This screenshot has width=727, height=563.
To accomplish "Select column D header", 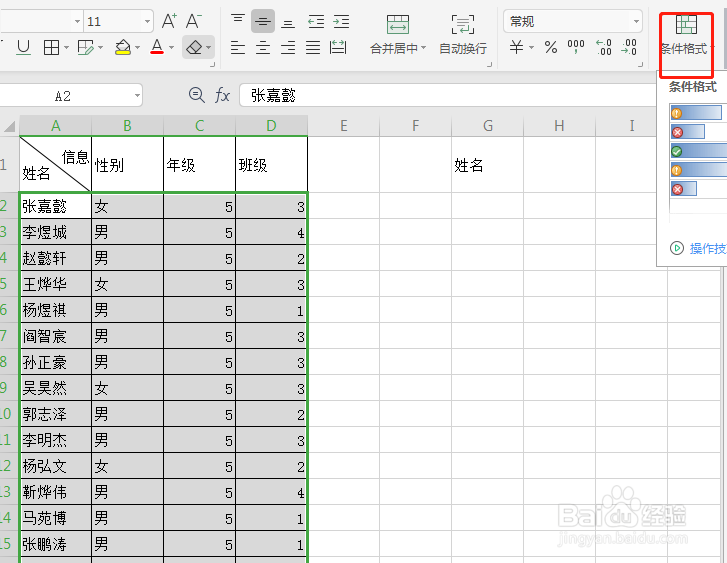I will [271, 126].
